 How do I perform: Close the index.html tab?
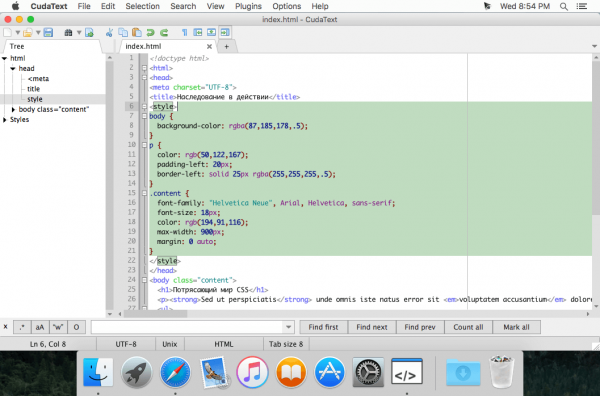click(x=209, y=47)
